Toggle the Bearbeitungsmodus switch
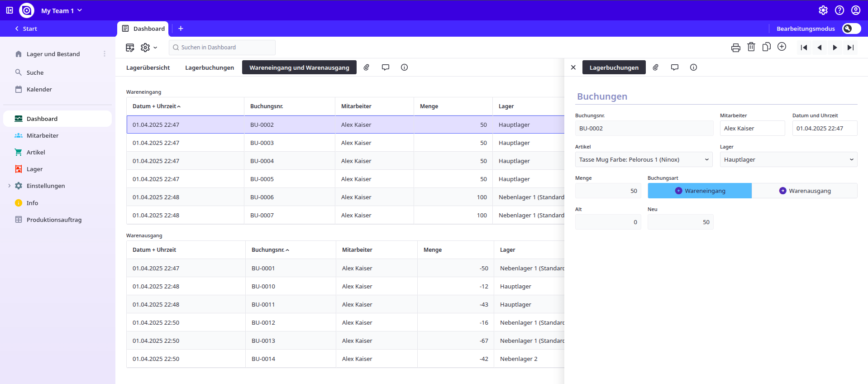 (851, 29)
